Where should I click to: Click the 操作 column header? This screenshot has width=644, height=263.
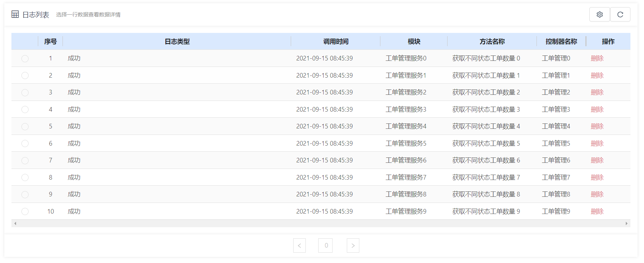click(608, 42)
